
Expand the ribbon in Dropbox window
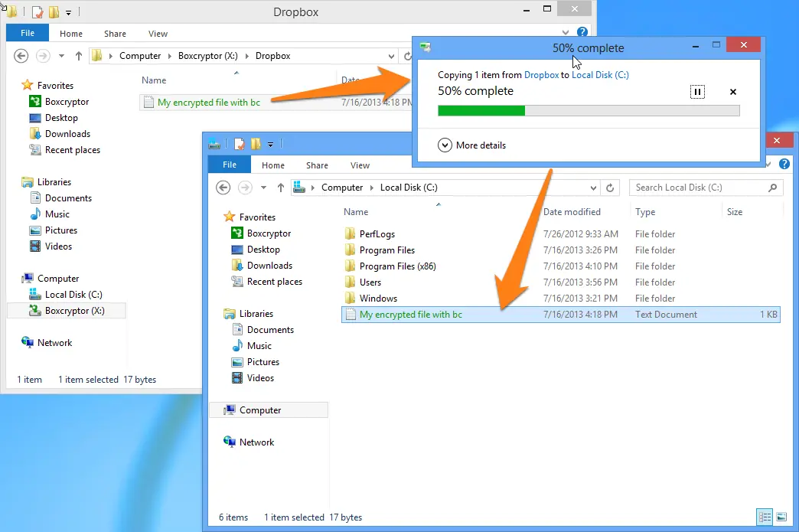tap(566, 32)
